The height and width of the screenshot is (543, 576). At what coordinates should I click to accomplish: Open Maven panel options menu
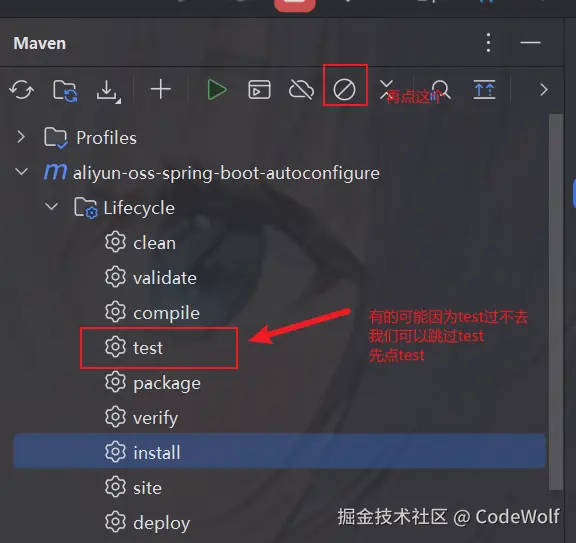click(488, 43)
